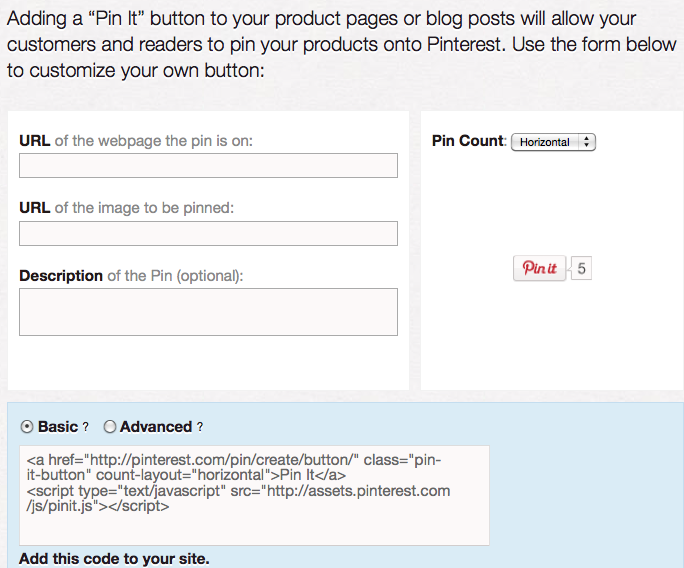Click the "Description of the Pin" label
The image size is (684, 568).
pos(131,276)
